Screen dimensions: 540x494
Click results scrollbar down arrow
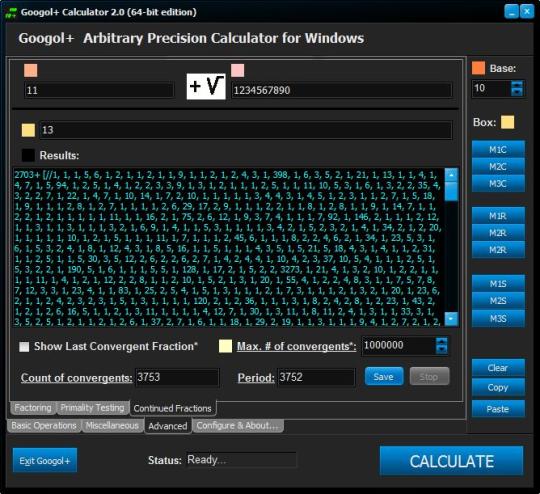451,319
